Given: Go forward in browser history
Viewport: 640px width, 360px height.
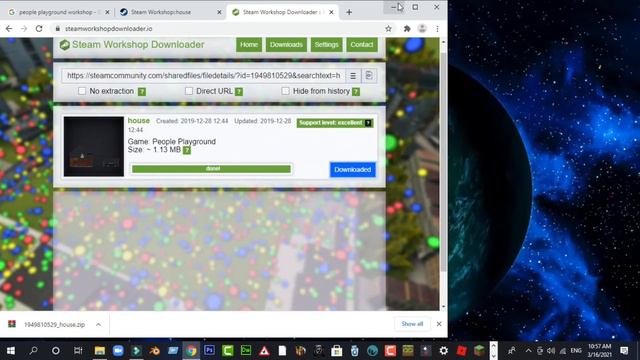Looking at the screenshot, I should [x=24, y=29].
